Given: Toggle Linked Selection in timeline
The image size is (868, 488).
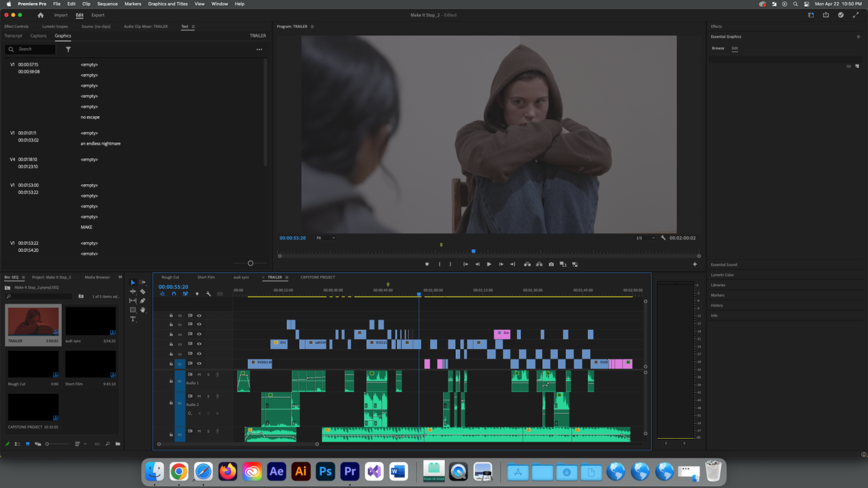Looking at the screenshot, I should click(186, 294).
